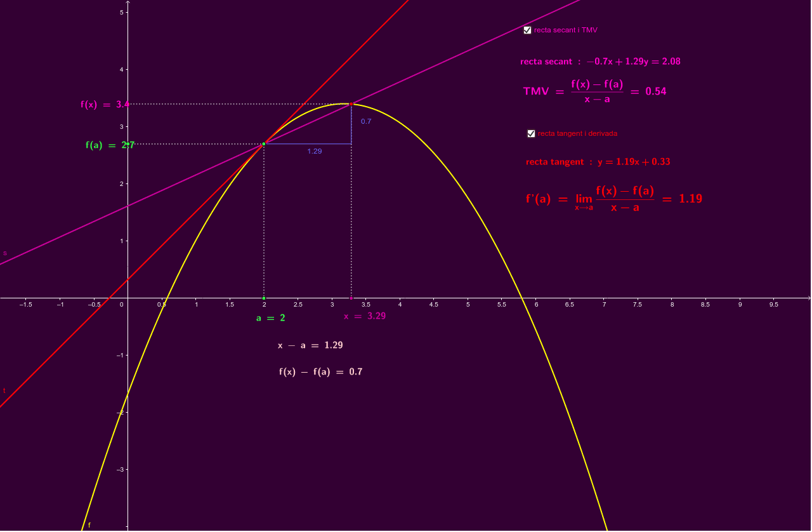
Task: Select the red point at x = 3.29 on curve
Action: pos(351,103)
